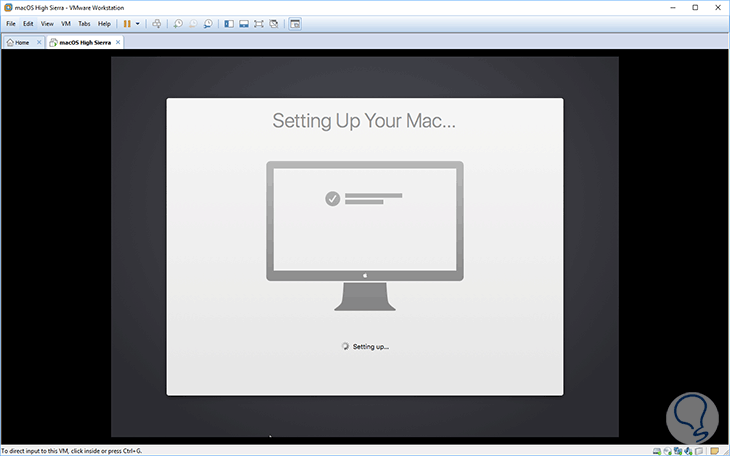This screenshot has width=730, height=456.
Task: Click the network adapter status icon
Action: click(678, 451)
